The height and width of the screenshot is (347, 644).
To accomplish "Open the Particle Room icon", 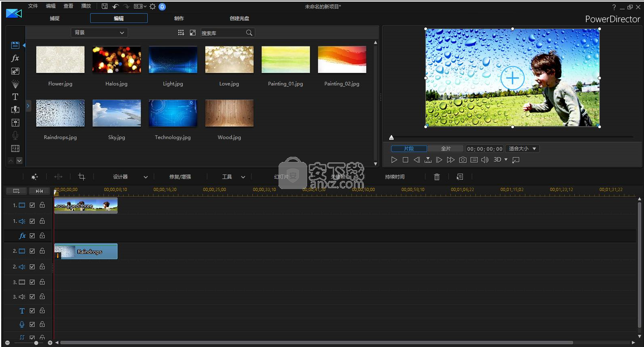I will tap(15, 84).
